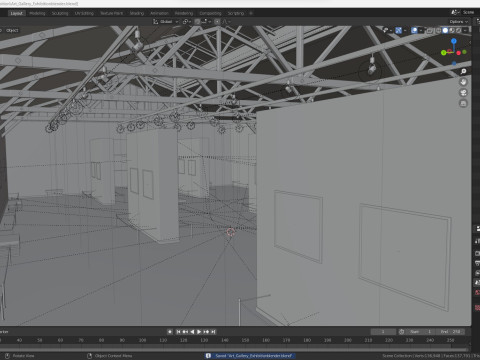The height and width of the screenshot is (360, 480).
Task: Open the snapping options dropdown
Action: (x=206, y=22)
